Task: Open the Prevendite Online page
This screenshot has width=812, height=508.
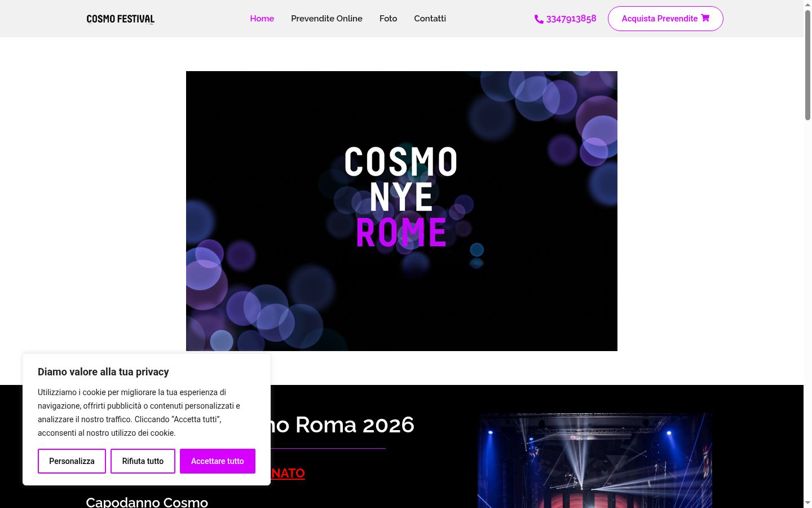Action: (x=326, y=19)
